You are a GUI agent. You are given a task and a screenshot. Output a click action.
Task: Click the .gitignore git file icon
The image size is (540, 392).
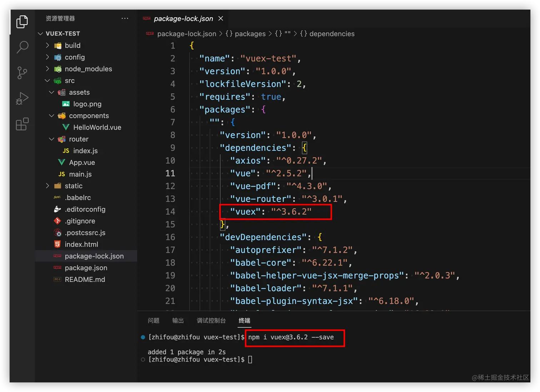coord(57,221)
